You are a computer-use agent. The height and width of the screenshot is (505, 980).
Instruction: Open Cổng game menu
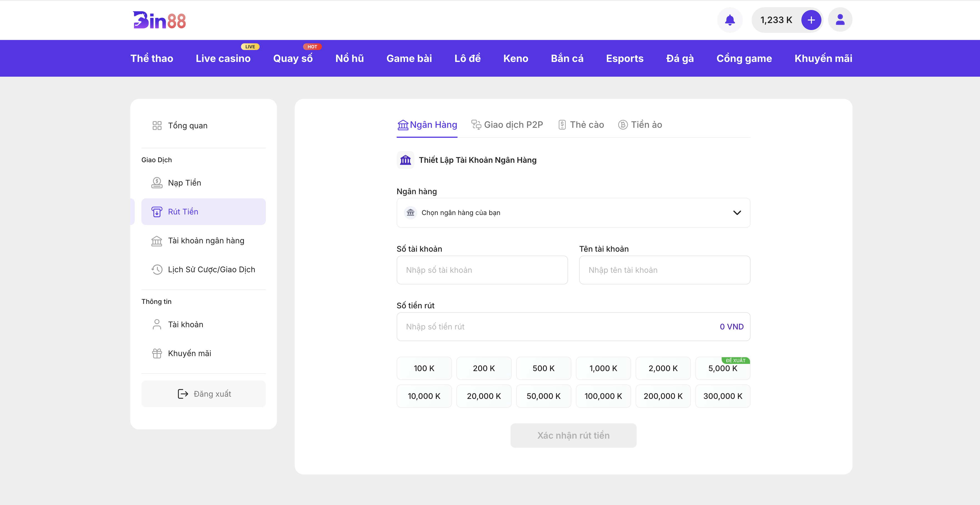tap(744, 58)
